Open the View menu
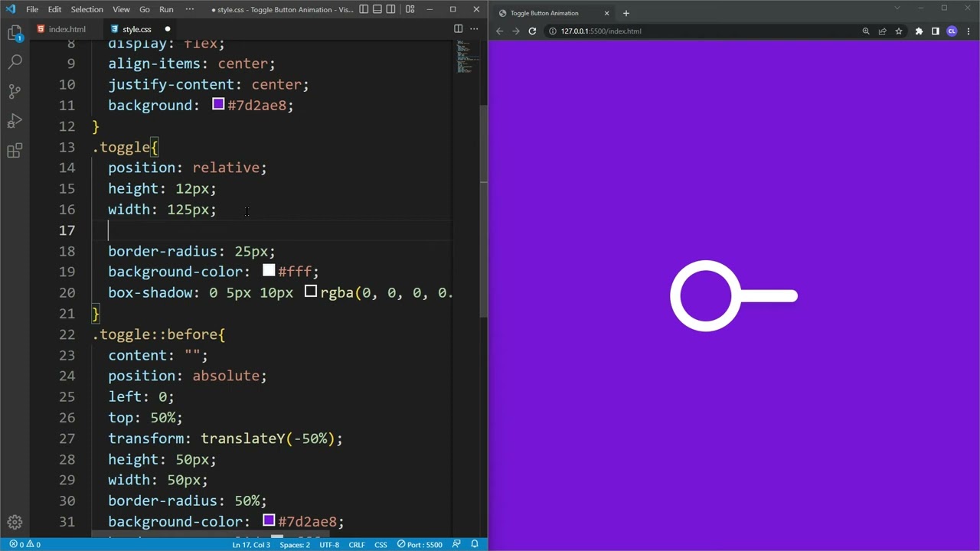 click(121, 9)
